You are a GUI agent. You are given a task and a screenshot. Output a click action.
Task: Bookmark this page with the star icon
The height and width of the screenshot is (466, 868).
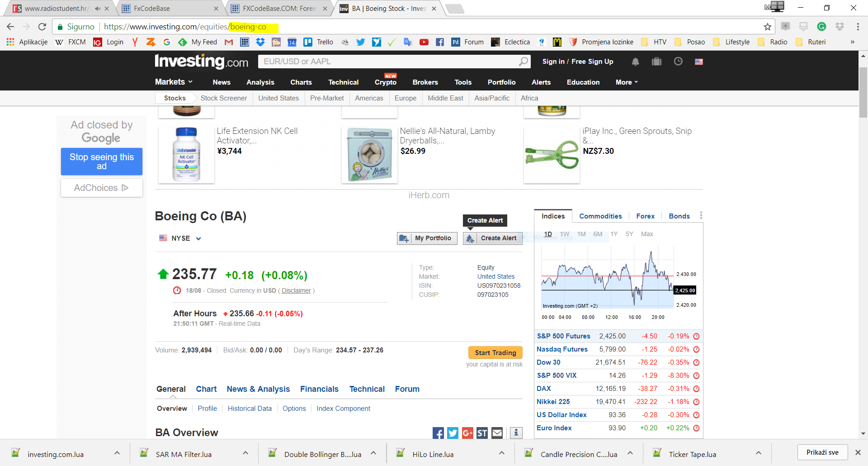pos(767,27)
